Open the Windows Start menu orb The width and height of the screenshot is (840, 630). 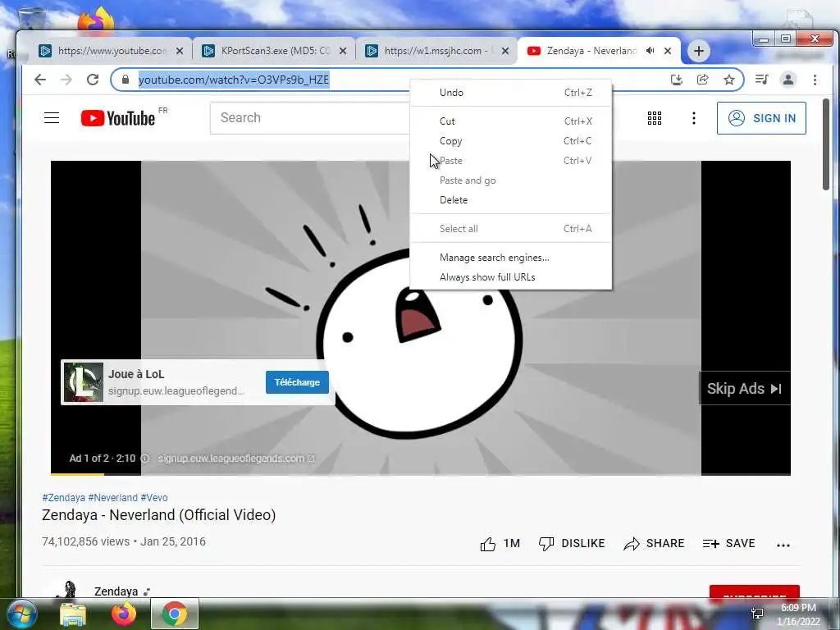pos(21,614)
